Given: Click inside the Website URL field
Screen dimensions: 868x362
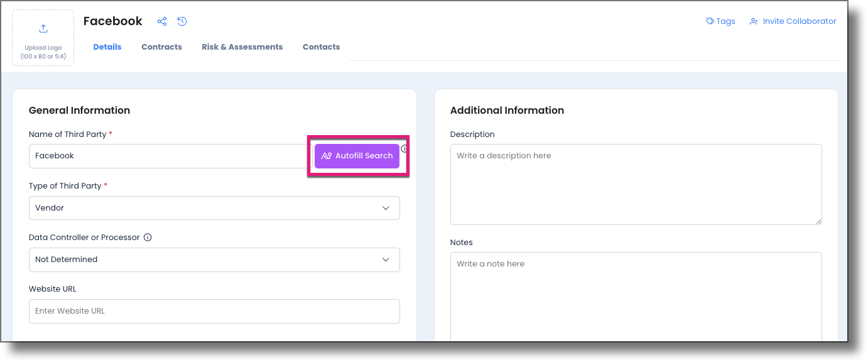Looking at the screenshot, I should [214, 310].
